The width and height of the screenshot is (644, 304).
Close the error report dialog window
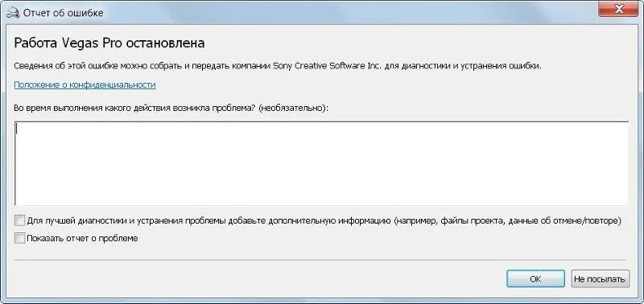tap(617, 10)
